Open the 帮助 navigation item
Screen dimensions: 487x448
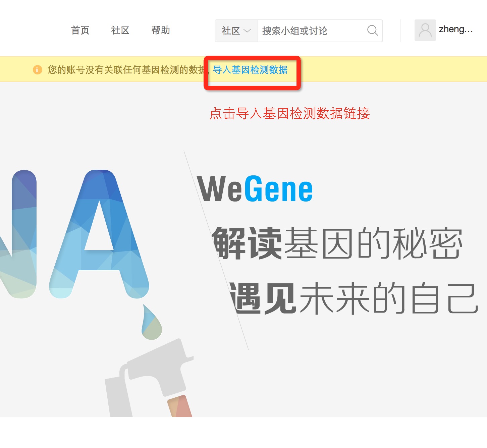[161, 30]
